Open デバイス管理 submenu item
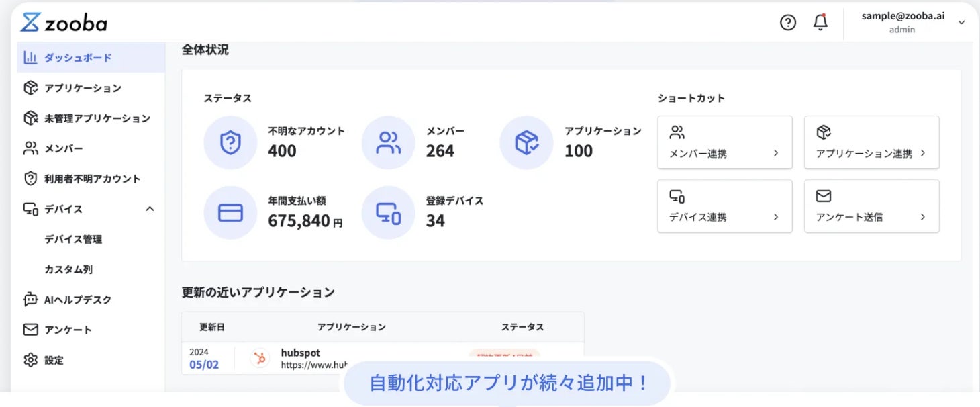Screen dimensions: 980x407 pyautogui.click(x=73, y=239)
